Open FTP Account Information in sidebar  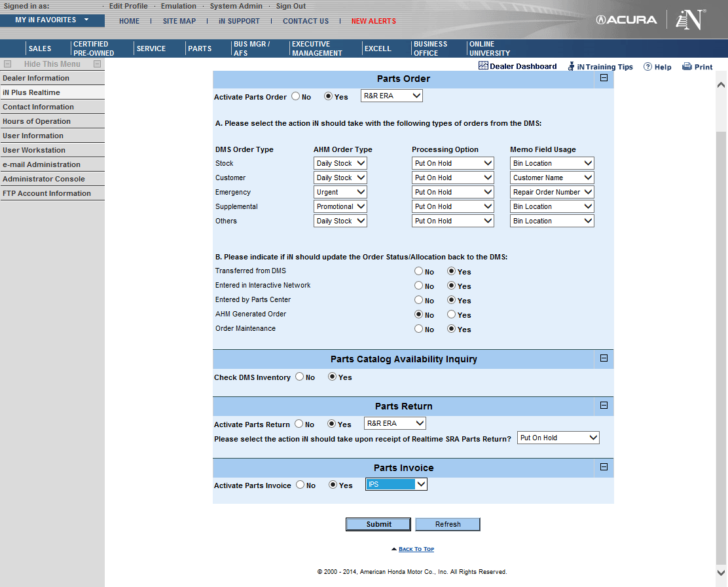(x=52, y=193)
